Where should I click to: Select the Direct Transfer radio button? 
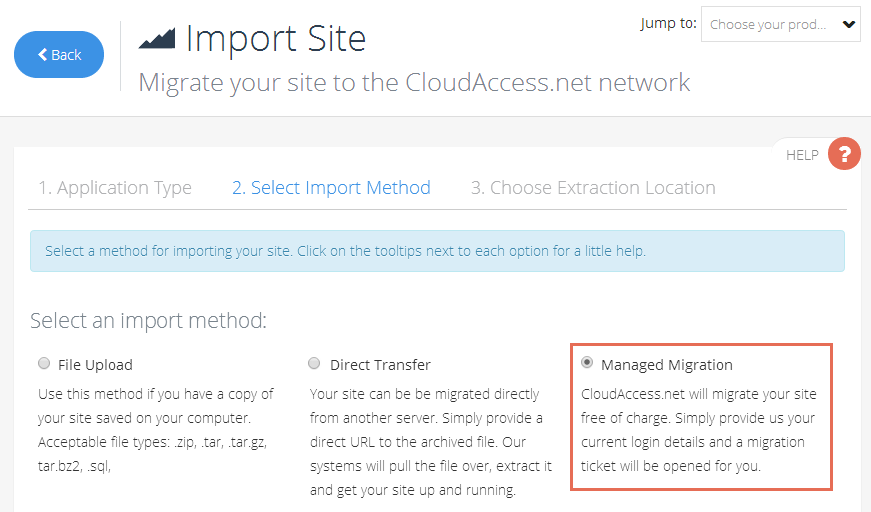click(x=314, y=363)
